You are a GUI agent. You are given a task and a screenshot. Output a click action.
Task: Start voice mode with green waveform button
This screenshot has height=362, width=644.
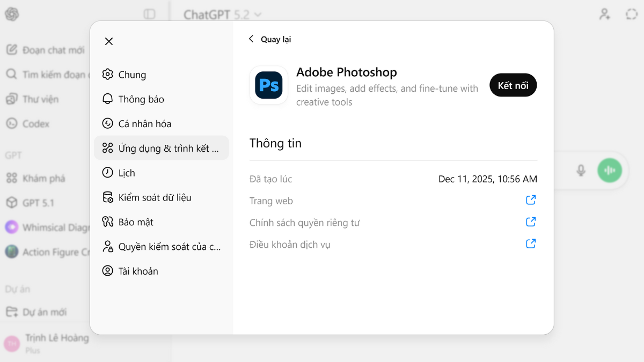tap(609, 171)
